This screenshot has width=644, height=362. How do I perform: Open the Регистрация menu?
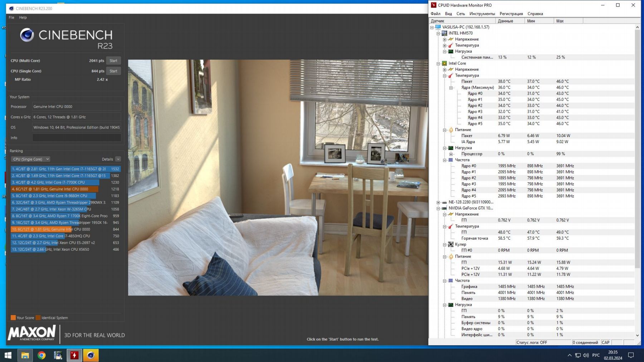coord(511,14)
